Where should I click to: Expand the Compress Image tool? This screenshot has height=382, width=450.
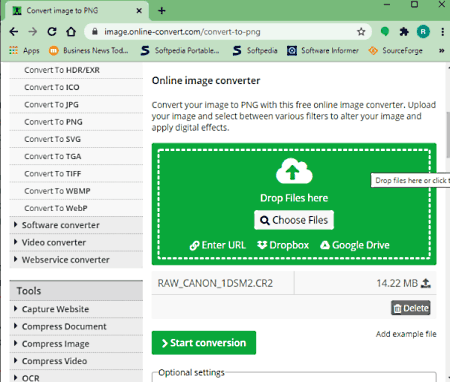[76, 344]
